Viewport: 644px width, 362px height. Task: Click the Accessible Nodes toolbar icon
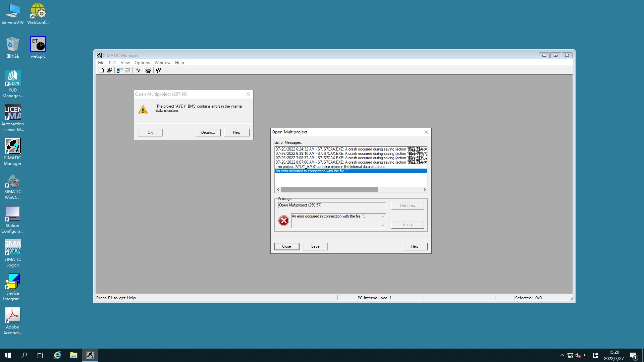(119, 70)
